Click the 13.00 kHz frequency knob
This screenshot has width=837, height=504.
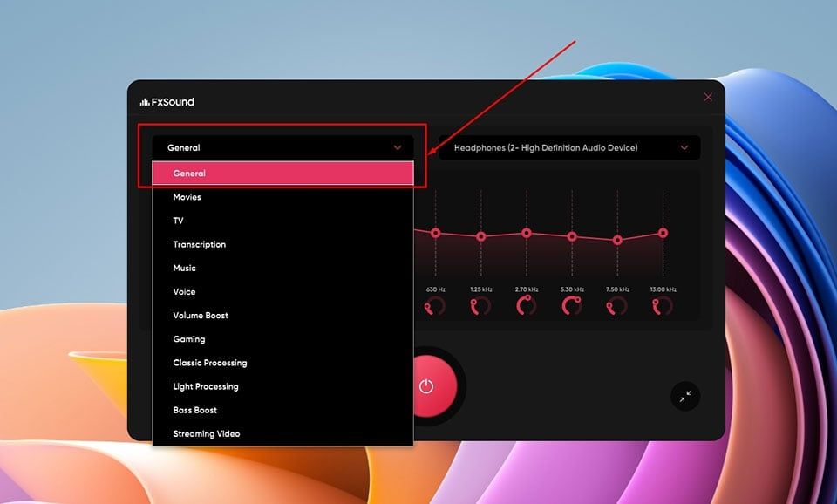click(663, 306)
